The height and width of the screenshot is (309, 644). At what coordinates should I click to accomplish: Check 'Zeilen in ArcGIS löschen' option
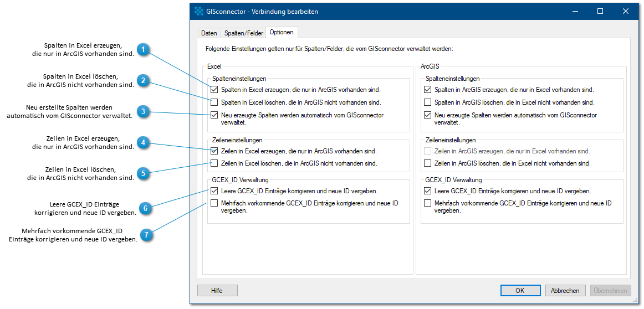[427, 163]
